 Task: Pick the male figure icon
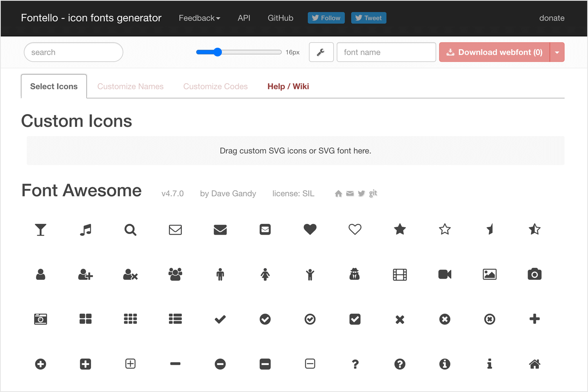(x=220, y=274)
